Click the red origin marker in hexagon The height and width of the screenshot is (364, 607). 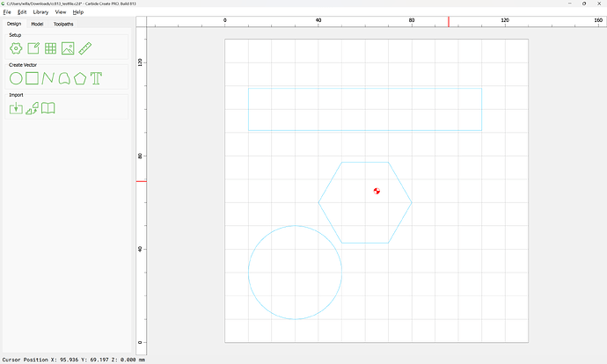click(x=377, y=191)
